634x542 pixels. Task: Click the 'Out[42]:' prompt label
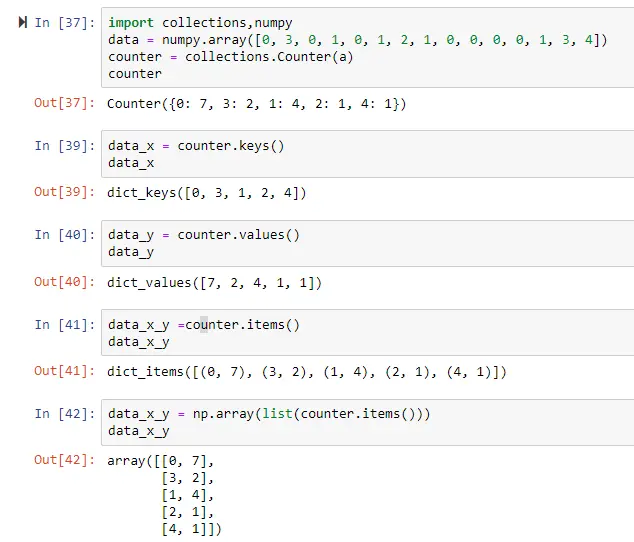coord(65,460)
